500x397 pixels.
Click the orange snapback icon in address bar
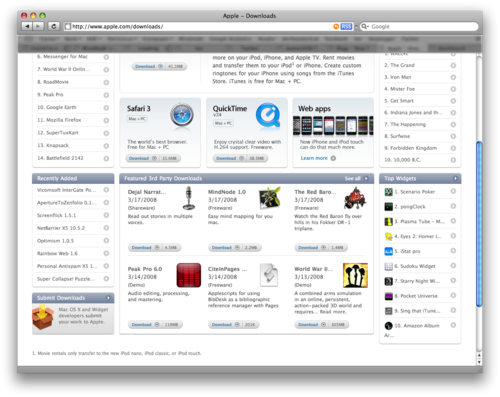[x=336, y=26]
